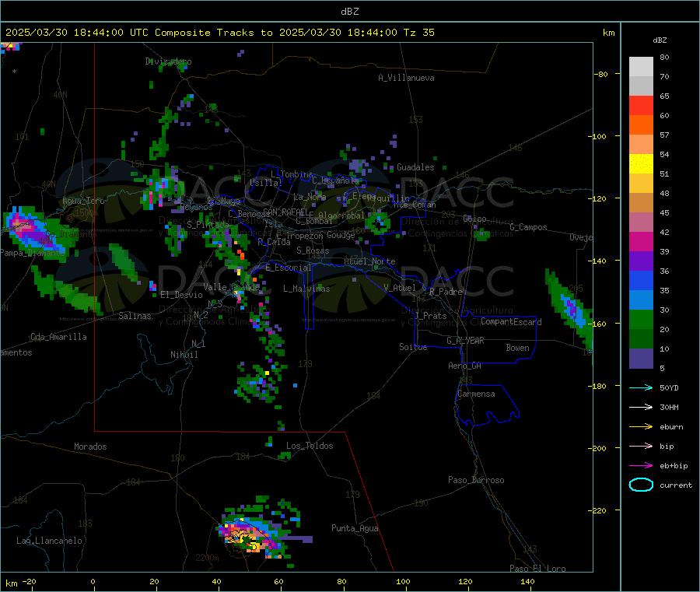Click the 5 dBZ purple swatch
Screen dimensions: 700x592
pyautogui.click(x=641, y=359)
